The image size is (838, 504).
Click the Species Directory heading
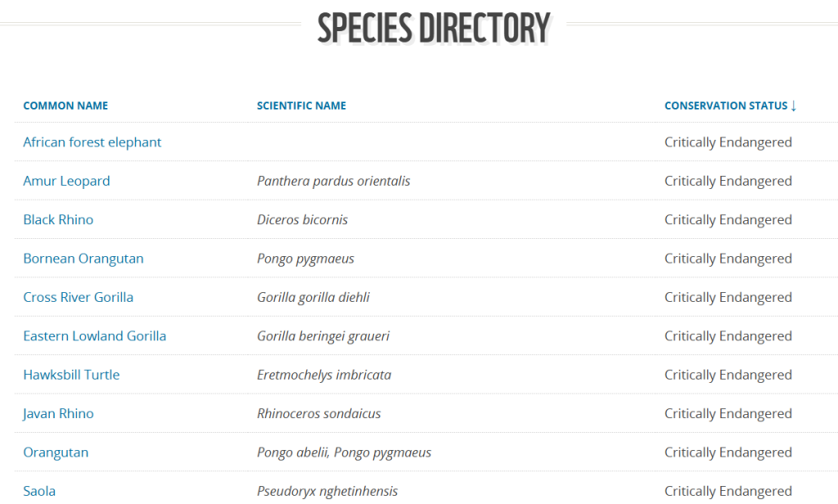(434, 27)
